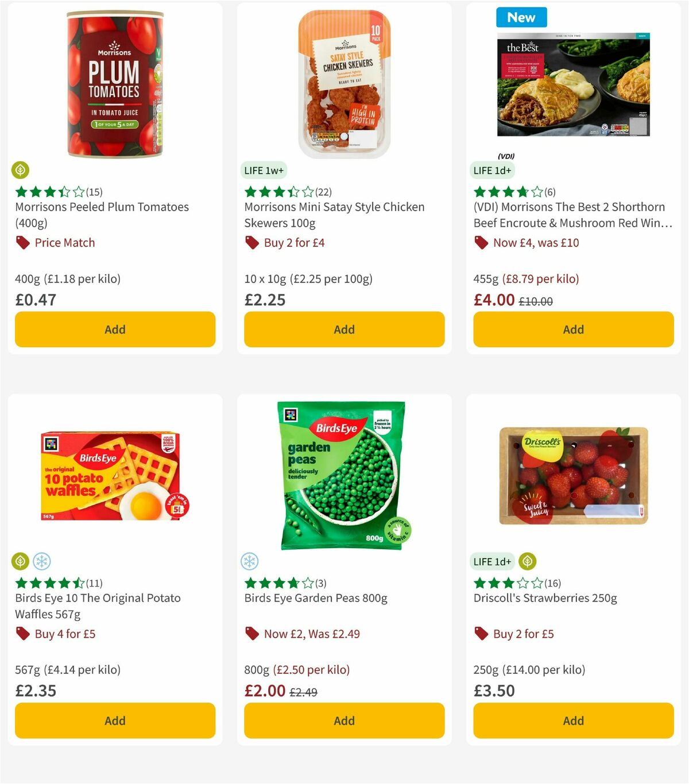Screen dimensions: 689x784
Task: Click the tag icon beside Now £4, was £10
Action: pos(481,243)
